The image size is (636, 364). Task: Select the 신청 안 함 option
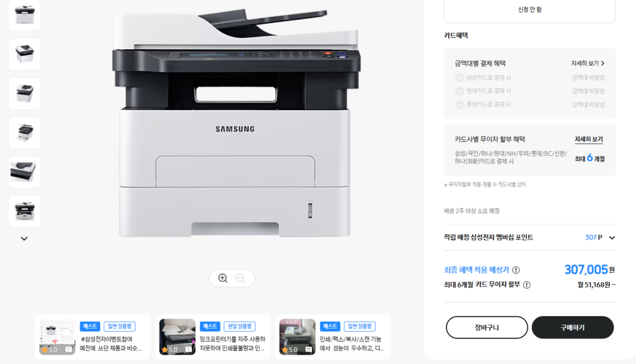pyautogui.click(x=530, y=10)
